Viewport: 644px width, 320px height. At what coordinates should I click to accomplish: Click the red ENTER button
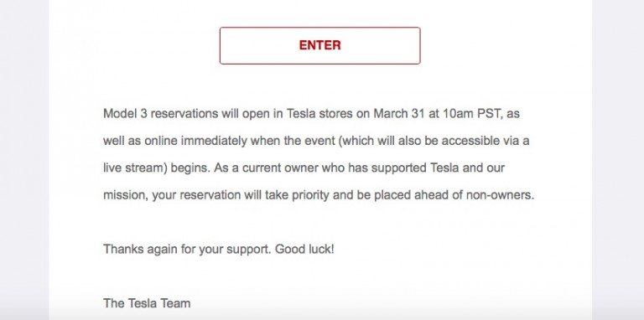[320, 45]
